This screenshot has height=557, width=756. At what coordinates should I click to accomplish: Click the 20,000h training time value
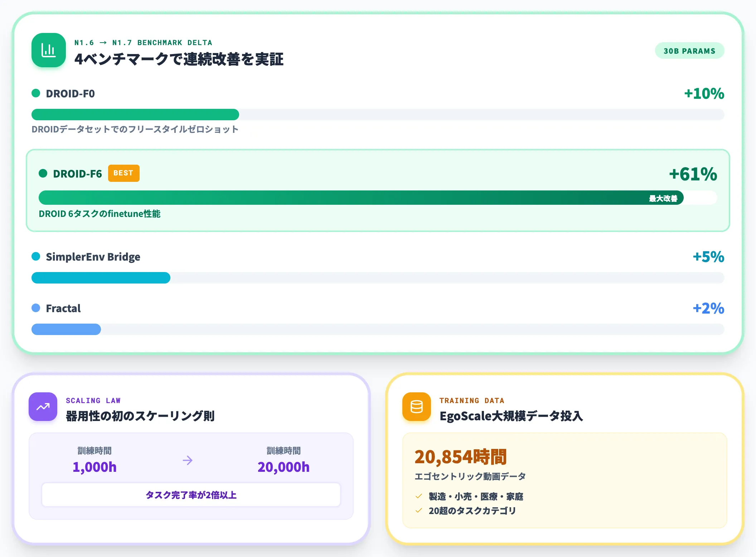pos(283,467)
